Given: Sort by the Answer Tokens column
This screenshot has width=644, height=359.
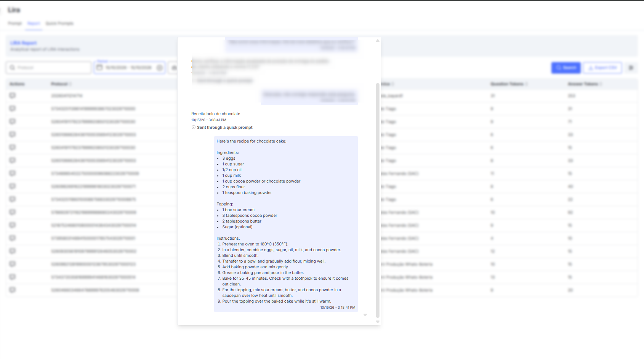Looking at the screenshot, I should pos(584,84).
